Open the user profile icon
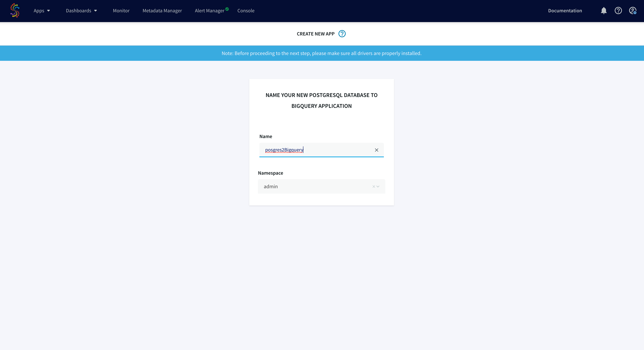Viewport: 644px width, 350px height. tap(633, 10)
